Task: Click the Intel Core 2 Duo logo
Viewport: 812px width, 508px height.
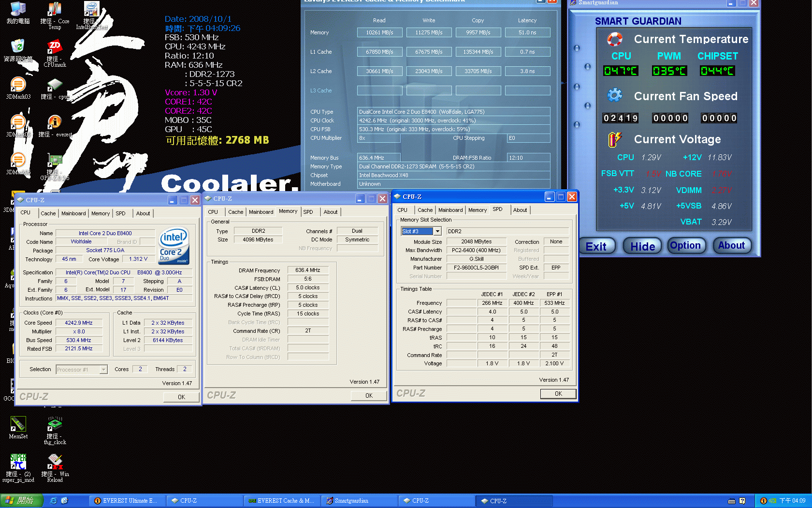Action: pyautogui.click(x=174, y=246)
